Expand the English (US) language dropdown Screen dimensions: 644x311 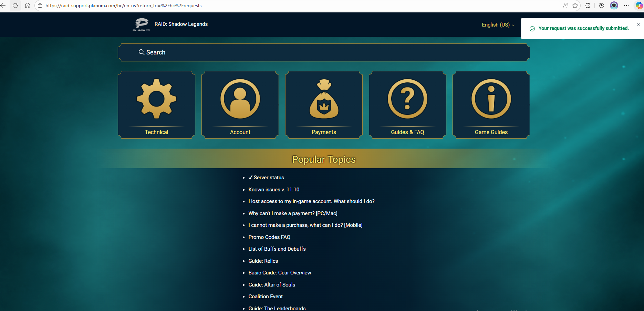498,25
